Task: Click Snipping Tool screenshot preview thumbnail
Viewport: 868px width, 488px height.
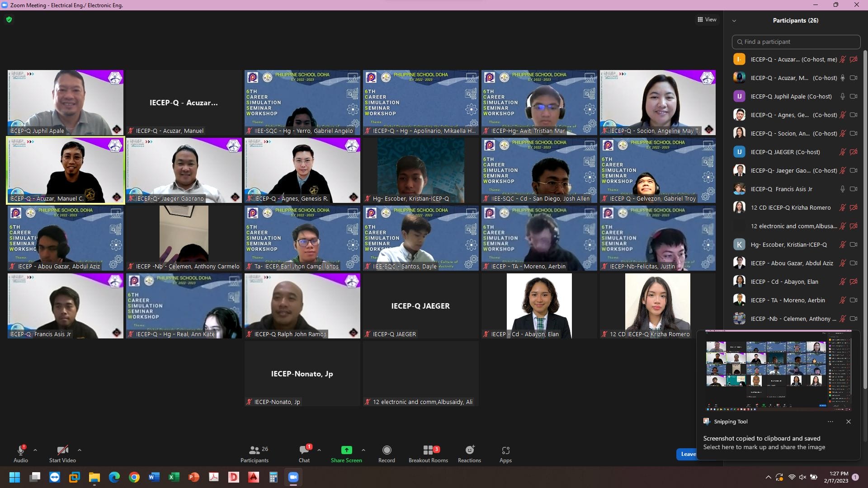Action: 778,371
